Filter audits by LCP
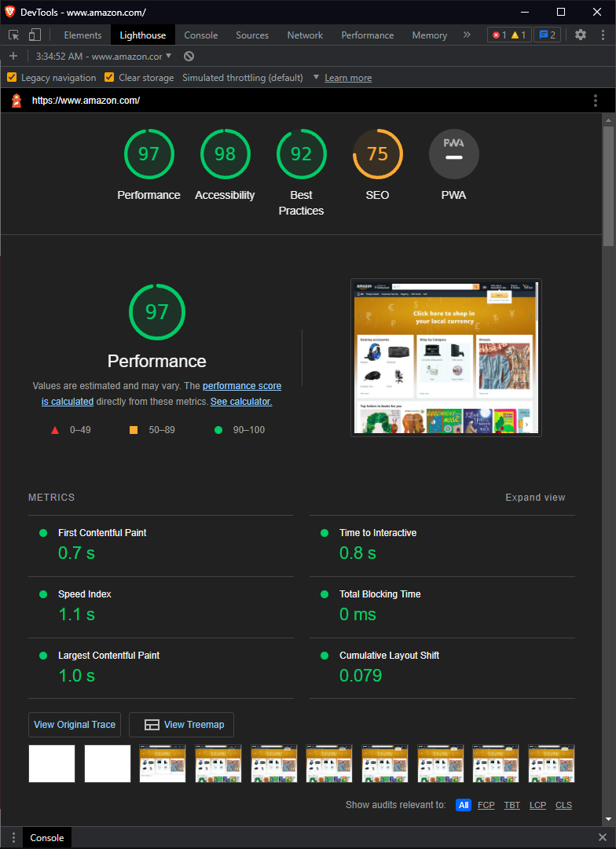The image size is (616, 849). [x=537, y=805]
